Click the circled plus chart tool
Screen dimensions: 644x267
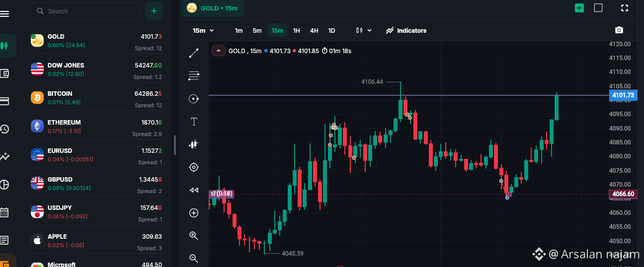(194, 213)
